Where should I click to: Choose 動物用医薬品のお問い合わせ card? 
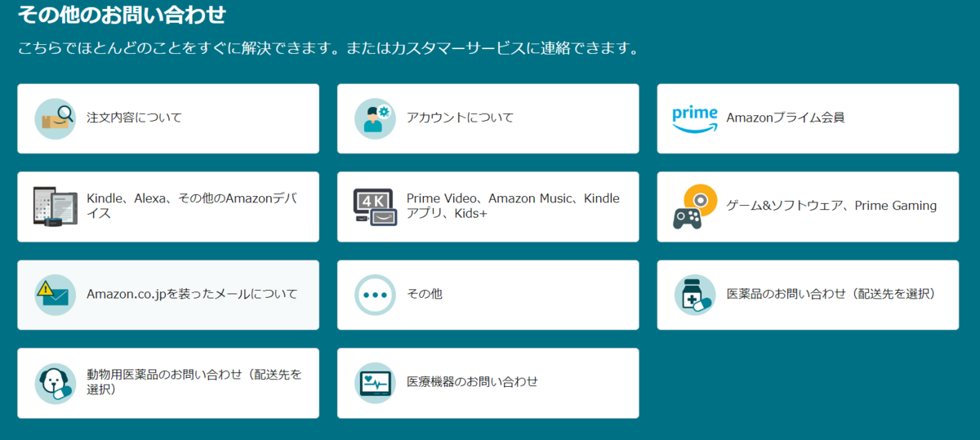click(x=168, y=383)
